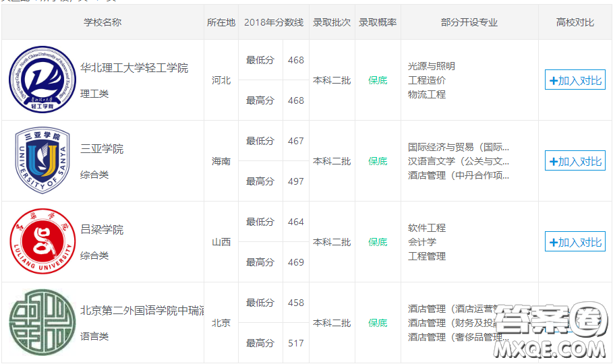The image size is (613, 364).
Task: Select the 录取概率 column header
Action: pyautogui.click(x=378, y=22)
